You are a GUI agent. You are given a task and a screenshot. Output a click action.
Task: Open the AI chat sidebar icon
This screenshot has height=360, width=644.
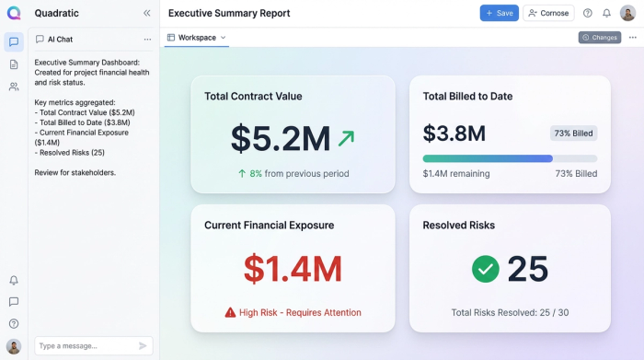pyautogui.click(x=14, y=42)
